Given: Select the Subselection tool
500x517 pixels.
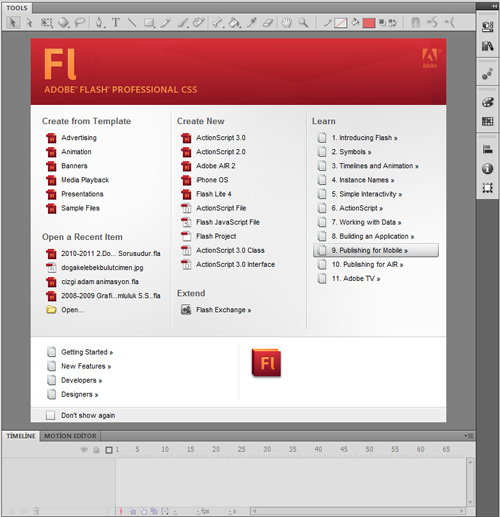Looking at the screenshot, I should tap(30, 23).
